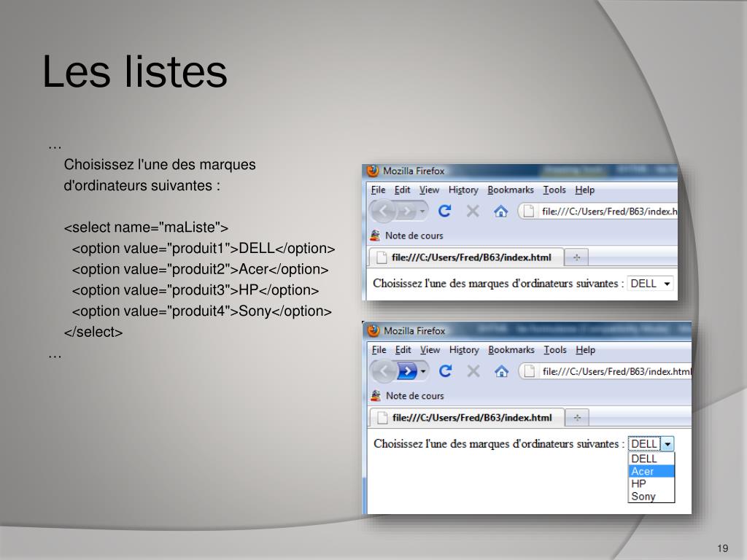Click page icon in lower window address bar
Viewport: 747px width, 560px height.
[x=530, y=371]
